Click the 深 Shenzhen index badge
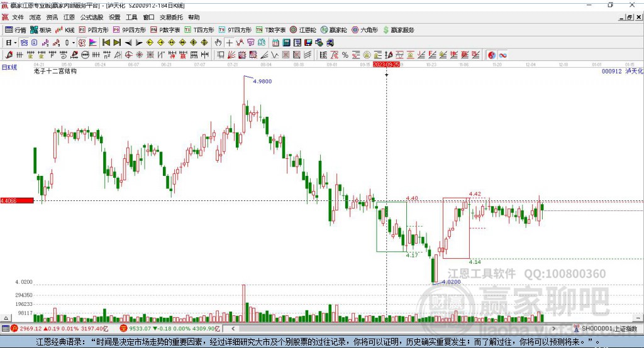 [124, 329]
